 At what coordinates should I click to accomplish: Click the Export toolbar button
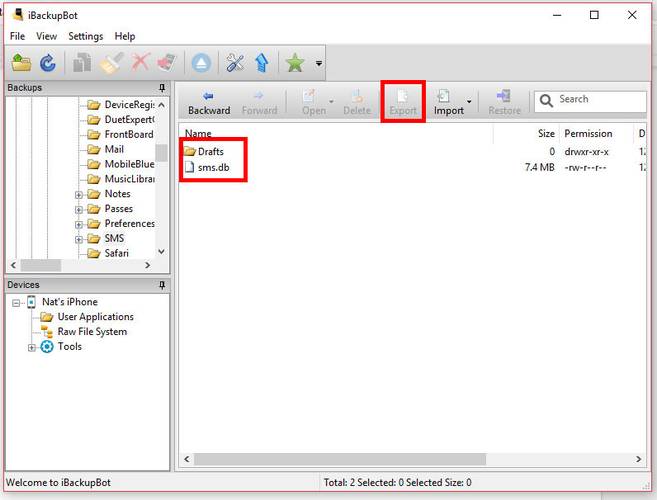pos(403,103)
